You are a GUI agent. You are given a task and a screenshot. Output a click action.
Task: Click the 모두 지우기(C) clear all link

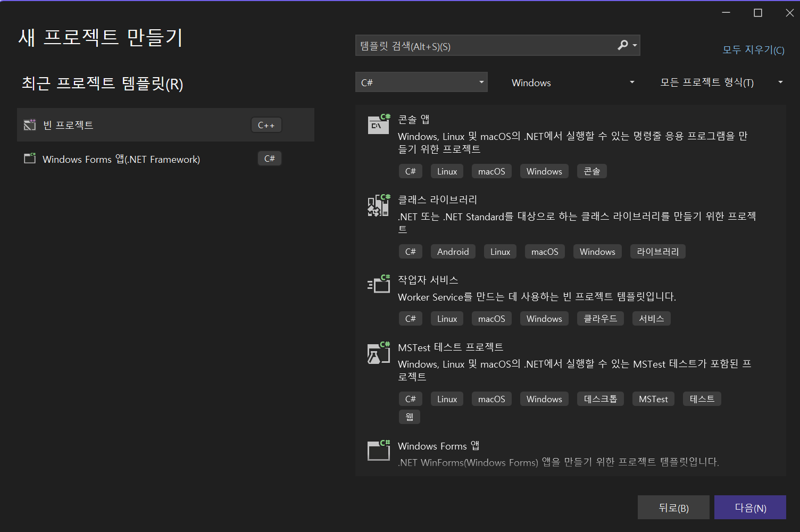coord(753,50)
